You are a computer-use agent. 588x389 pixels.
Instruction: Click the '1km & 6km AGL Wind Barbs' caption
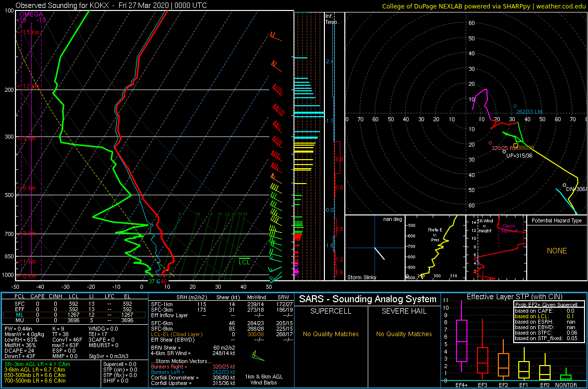point(265,380)
